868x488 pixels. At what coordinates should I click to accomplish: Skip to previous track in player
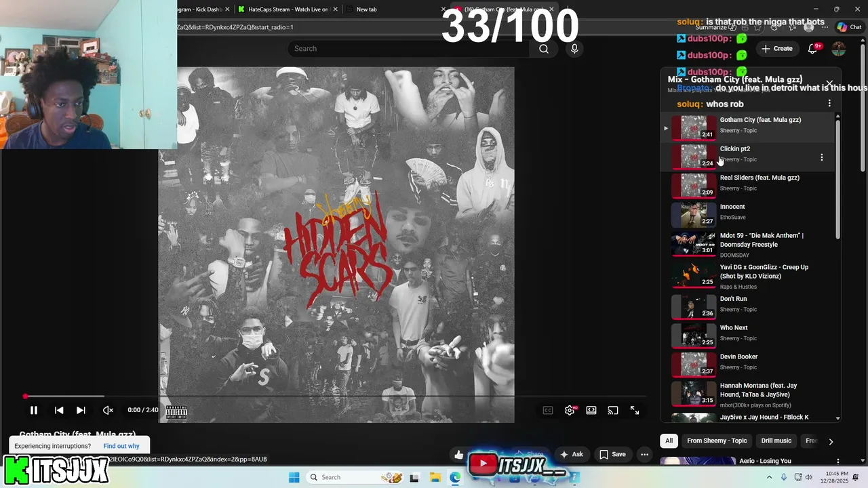[59, 410]
